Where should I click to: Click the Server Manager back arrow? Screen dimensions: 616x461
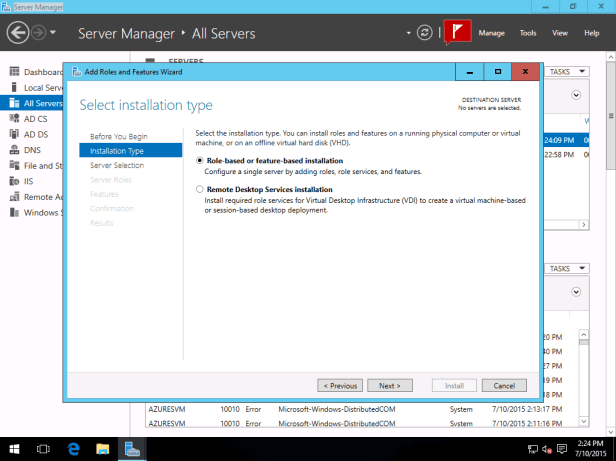pos(19,33)
